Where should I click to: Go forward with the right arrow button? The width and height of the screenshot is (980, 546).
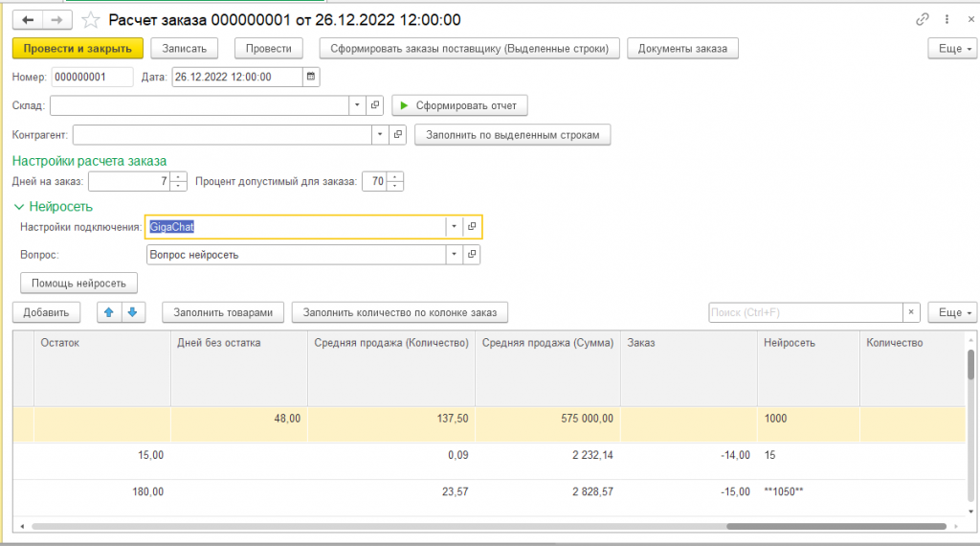56,20
